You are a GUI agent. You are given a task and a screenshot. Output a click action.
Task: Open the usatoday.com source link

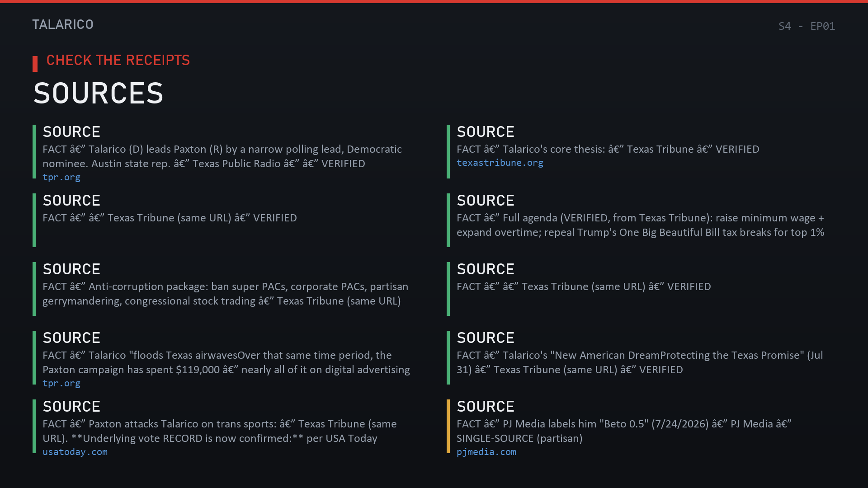point(75,452)
